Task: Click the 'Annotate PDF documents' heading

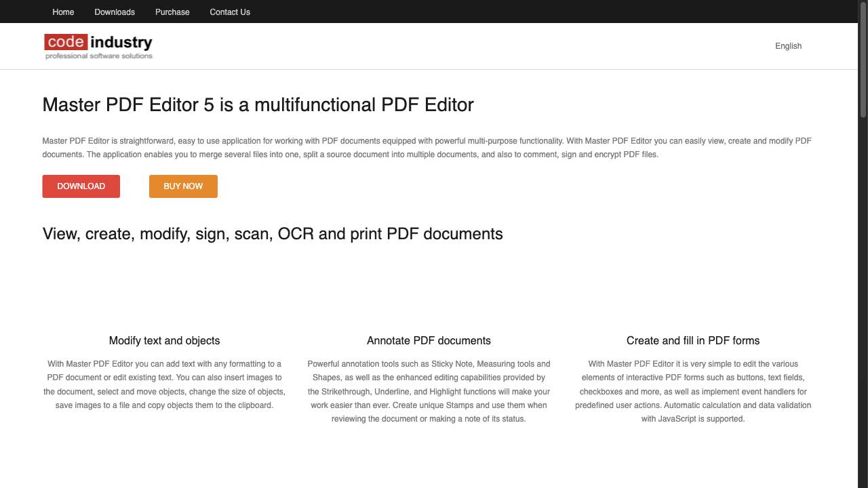Action: tap(429, 340)
